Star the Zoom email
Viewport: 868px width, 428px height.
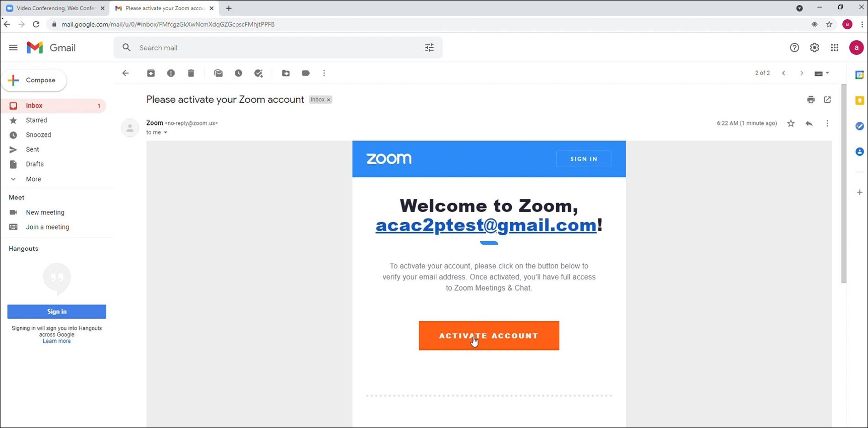[x=791, y=123]
